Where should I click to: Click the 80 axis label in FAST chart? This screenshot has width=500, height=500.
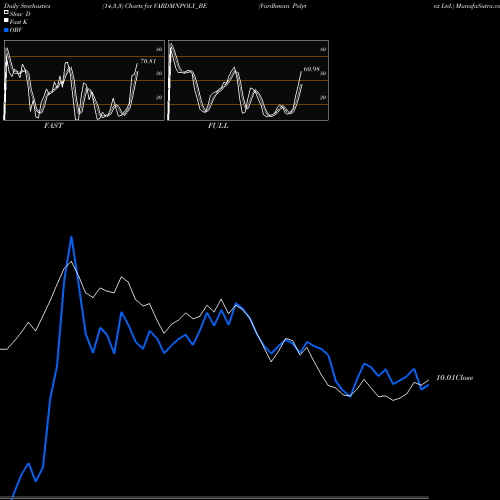click(x=159, y=49)
